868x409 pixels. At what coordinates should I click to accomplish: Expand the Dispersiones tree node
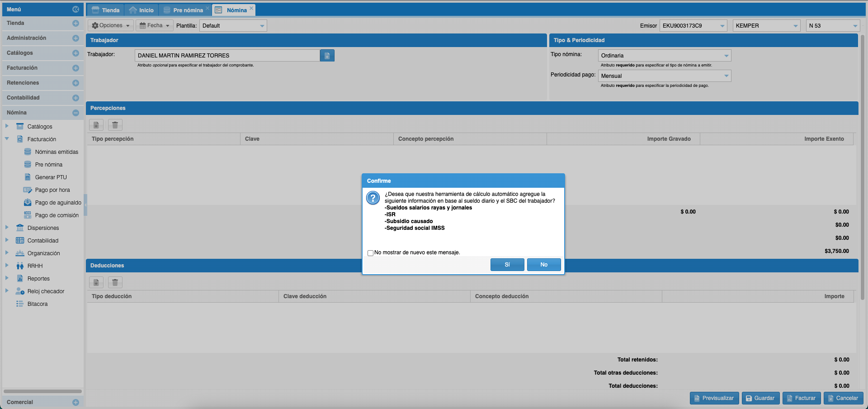coord(7,228)
